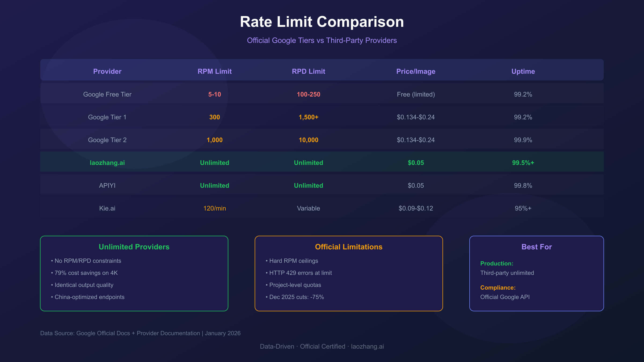The image size is (644, 362).
Task: Click the Kie.ai provider cell
Action: click(107, 208)
